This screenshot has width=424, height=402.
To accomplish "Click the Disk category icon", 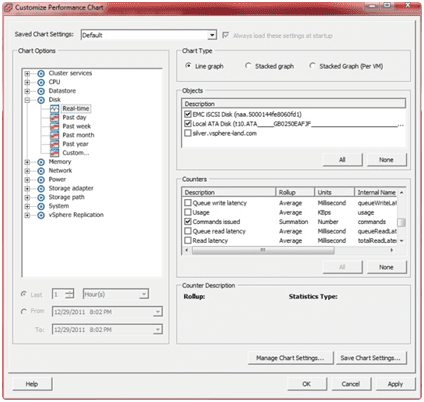I will pyautogui.click(x=41, y=100).
